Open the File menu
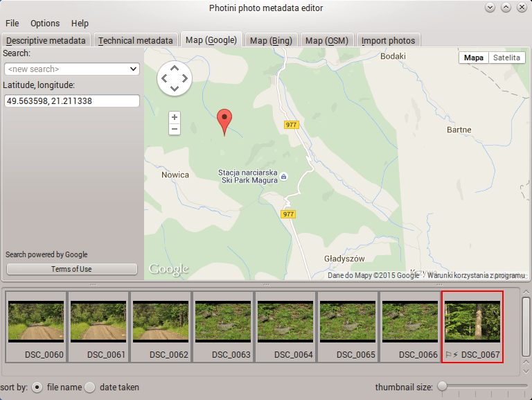Viewport: 532px width, 400px height. coord(12,23)
